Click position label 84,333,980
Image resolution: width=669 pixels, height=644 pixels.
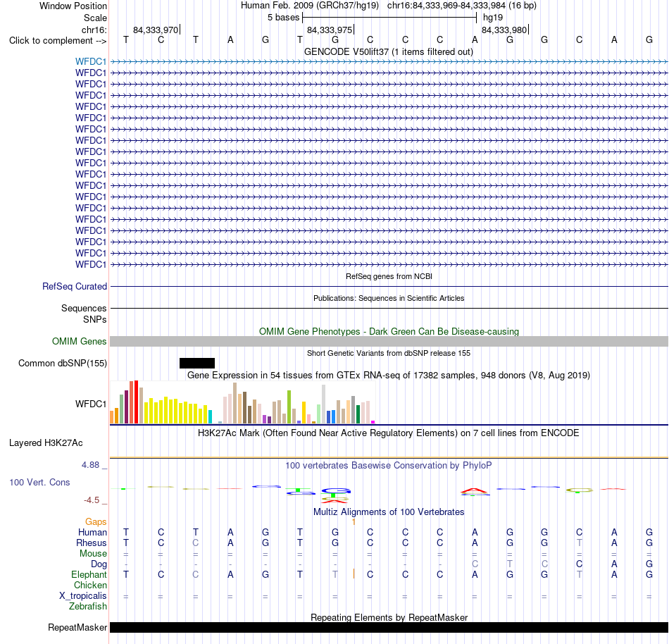pyautogui.click(x=504, y=30)
